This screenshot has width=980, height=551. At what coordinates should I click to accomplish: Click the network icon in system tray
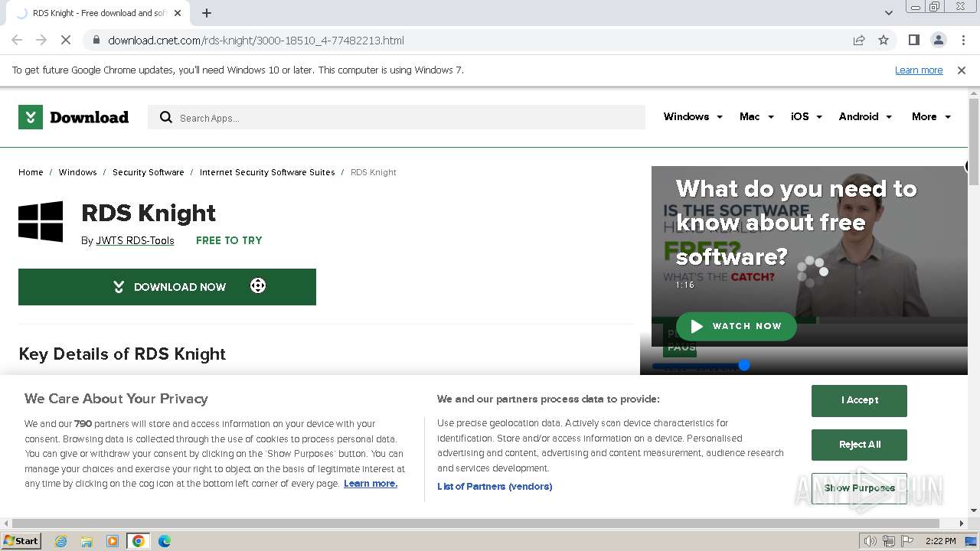pos(889,541)
